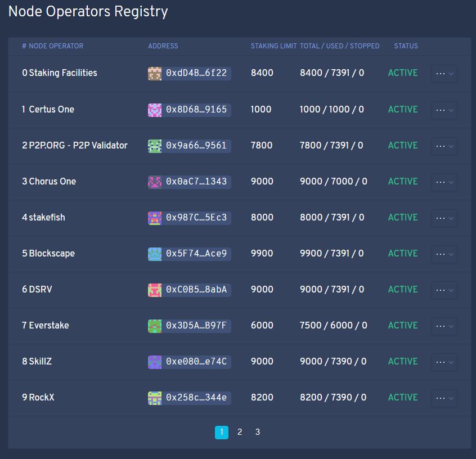
Task: Click the STATUS column header
Action: coord(406,46)
